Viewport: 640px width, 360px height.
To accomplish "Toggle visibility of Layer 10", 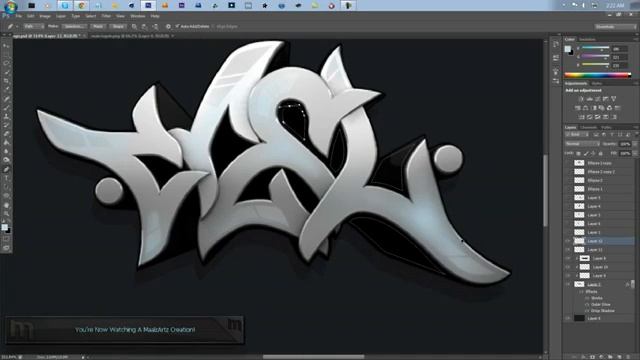I will (568, 267).
